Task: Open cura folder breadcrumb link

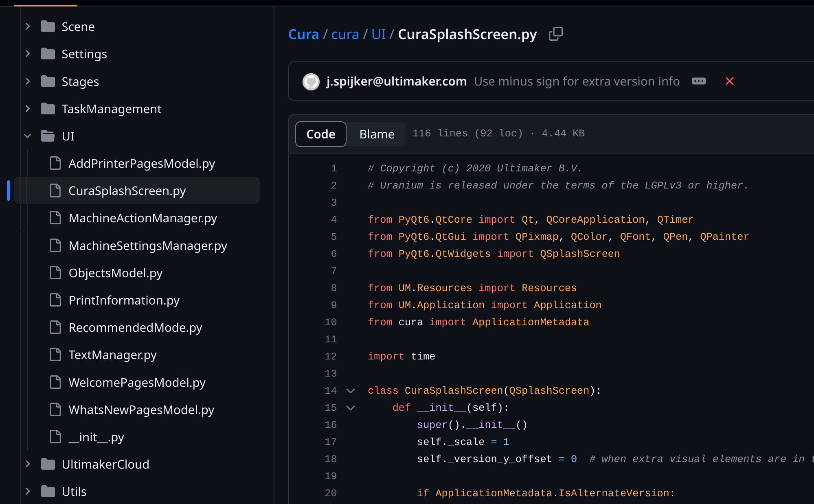Action: coord(345,34)
